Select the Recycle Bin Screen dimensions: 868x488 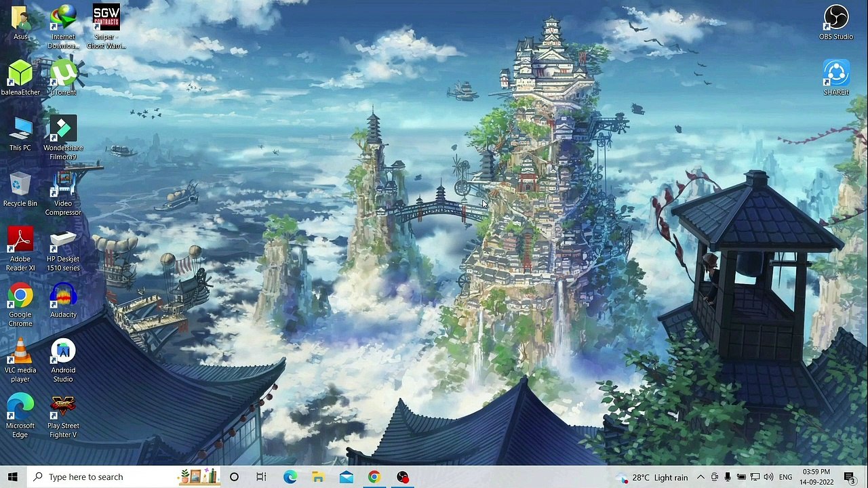[x=20, y=189]
